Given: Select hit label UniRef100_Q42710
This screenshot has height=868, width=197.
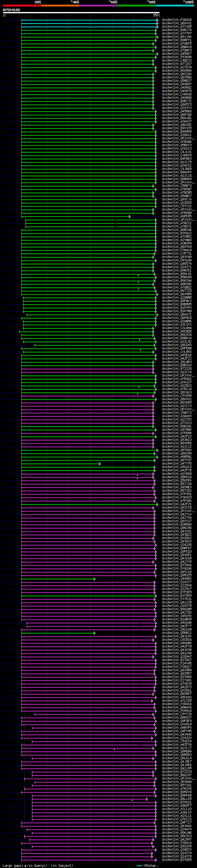Looking at the screenshot, I should pos(176,515).
